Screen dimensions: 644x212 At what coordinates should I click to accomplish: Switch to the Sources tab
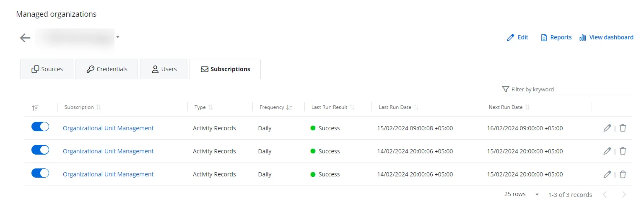pos(47,69)
